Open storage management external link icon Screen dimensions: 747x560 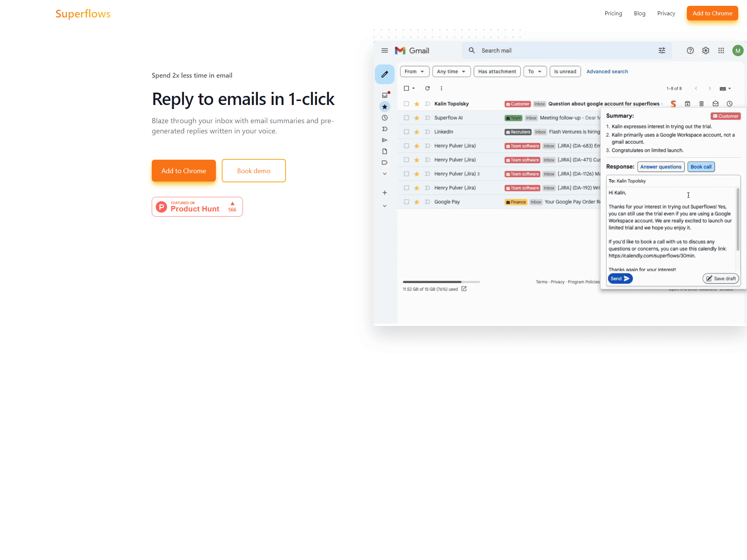coord(464,289)
